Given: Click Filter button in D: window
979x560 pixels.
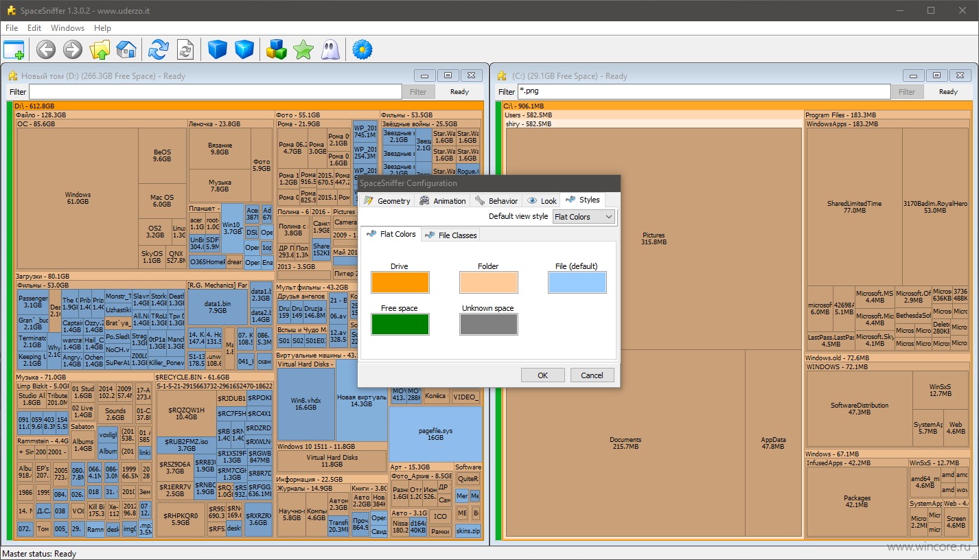Looking at the screenshot, I should 418,91.
